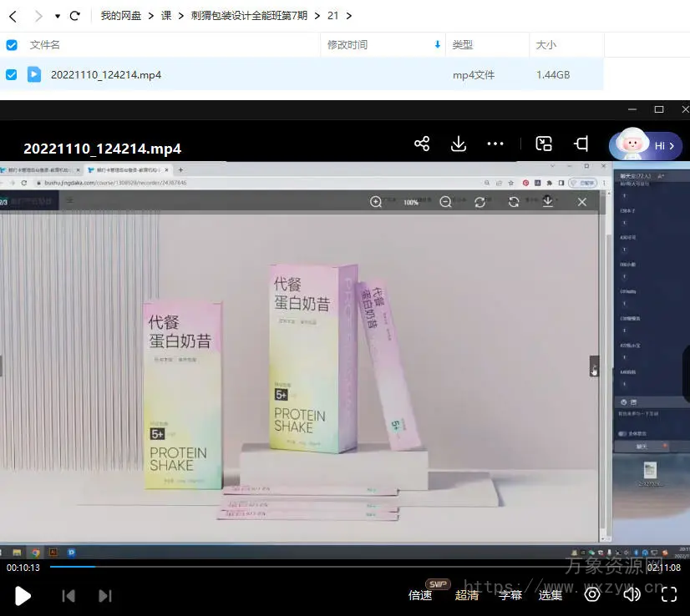This screenshot has height=616, width=690.
Task: Play the video
Action: 23,595
